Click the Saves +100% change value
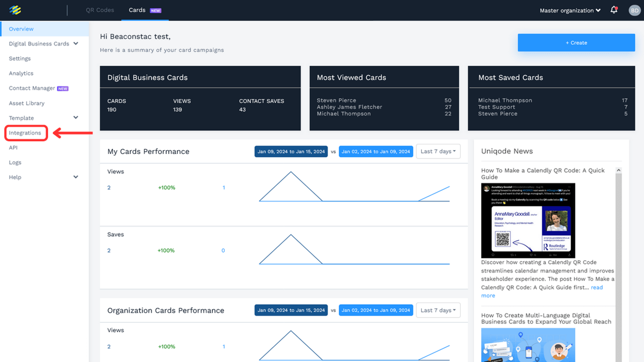Screen dimensions: 644x362 tap(166, 250)
